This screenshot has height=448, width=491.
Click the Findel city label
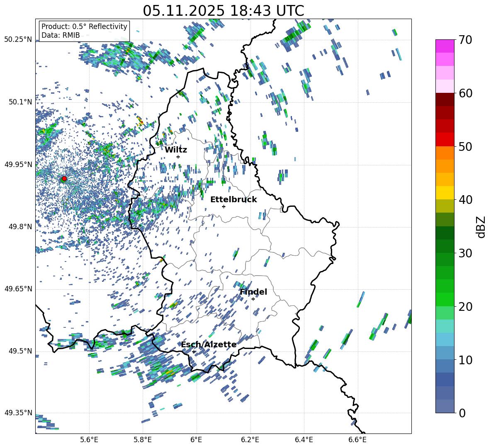(x=253, y=292)
